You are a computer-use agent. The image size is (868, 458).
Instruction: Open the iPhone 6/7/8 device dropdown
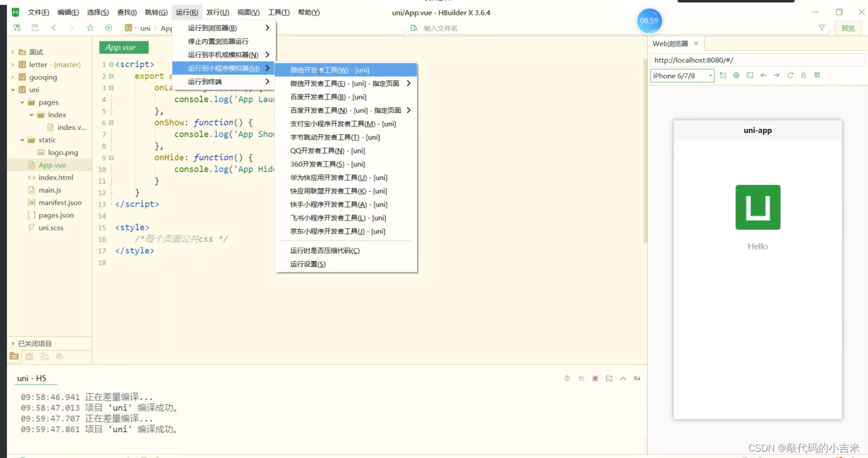pyautogui.click(x=683, y=76)
